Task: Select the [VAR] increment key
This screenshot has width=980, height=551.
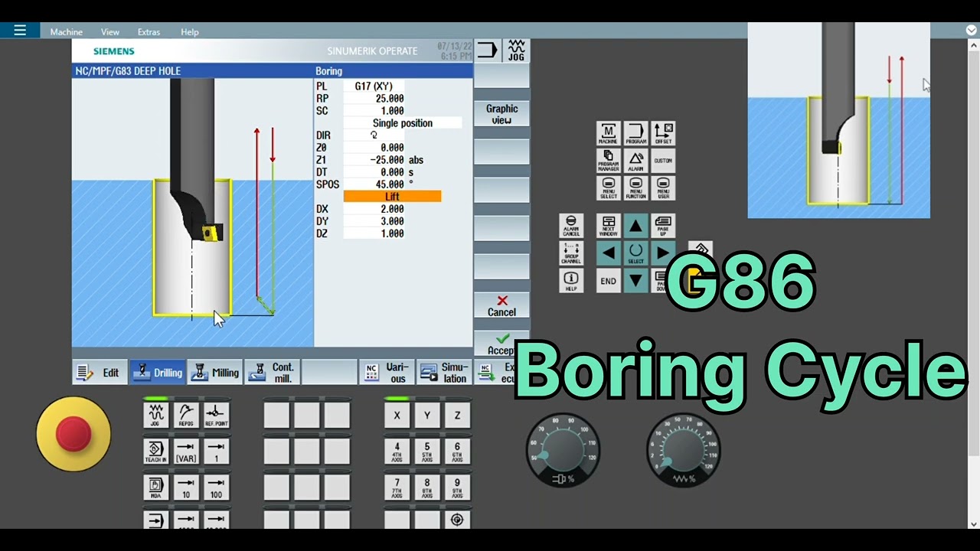Action: 186,452
